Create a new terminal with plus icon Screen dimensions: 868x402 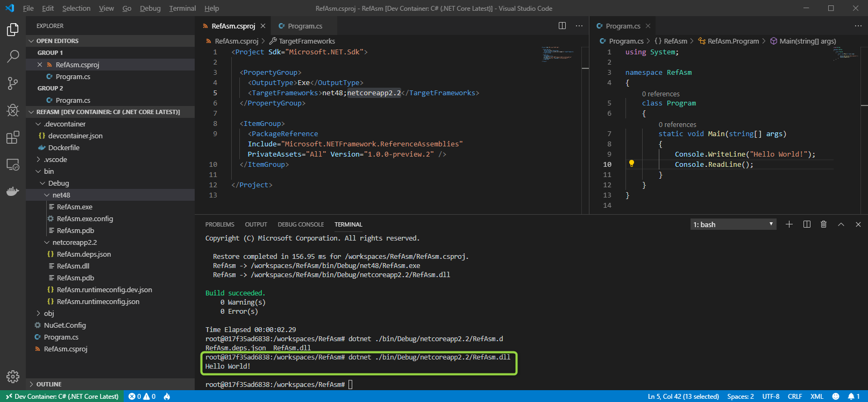[x=789, y=224]
